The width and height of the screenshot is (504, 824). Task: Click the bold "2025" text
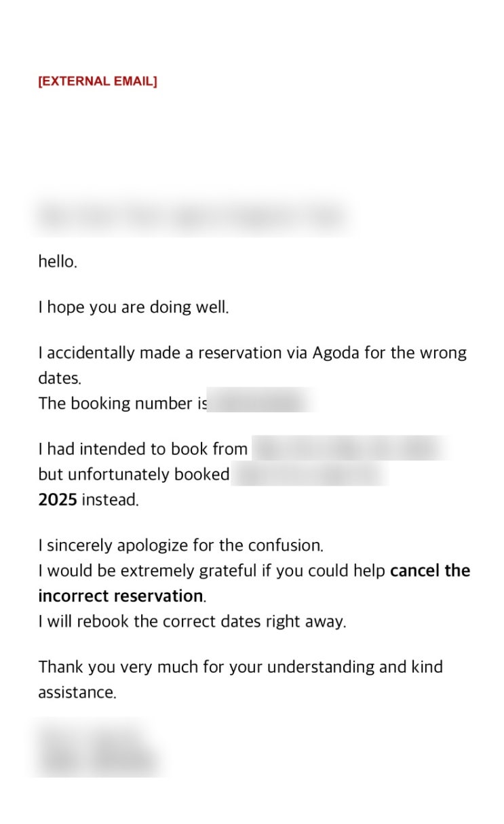pyautogui.click(x=58, y=500)
